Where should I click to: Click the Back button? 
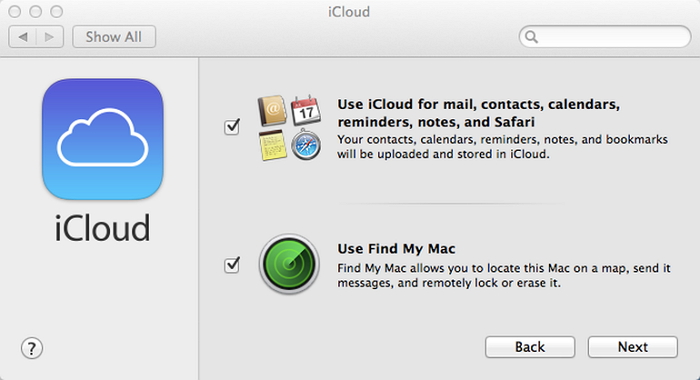[x=530, y=347]
